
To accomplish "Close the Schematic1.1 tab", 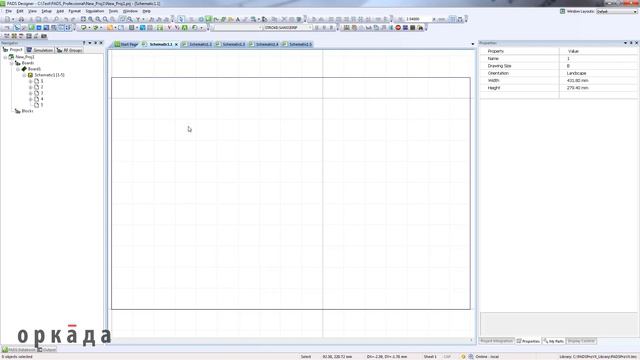I will [176, 44].
